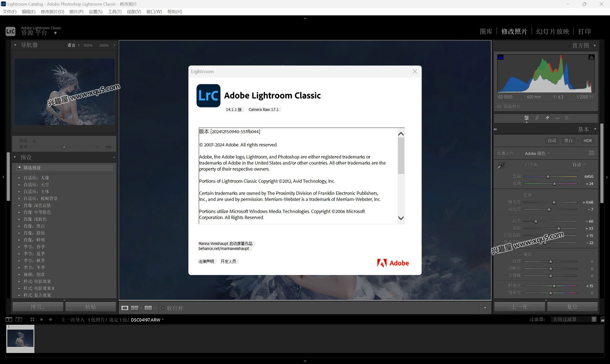This screenshot has width=610, height=364.
Task: Show main window display 1 icon
Action: click(9, 320)
